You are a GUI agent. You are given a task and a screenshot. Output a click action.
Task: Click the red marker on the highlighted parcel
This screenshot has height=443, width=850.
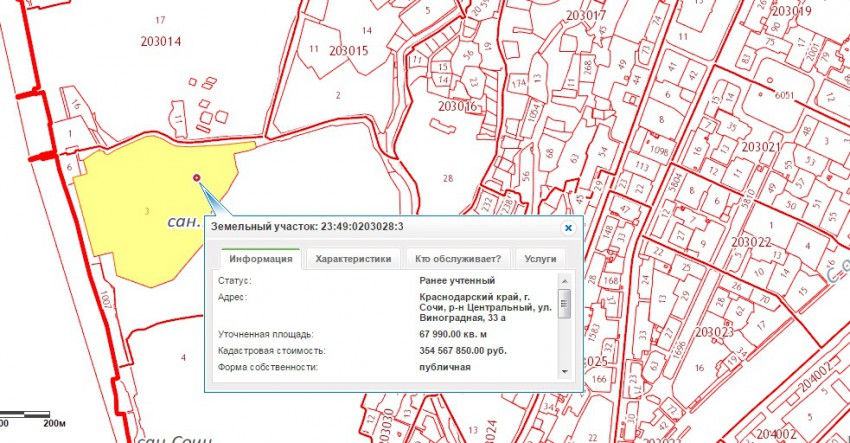point(197,178)
